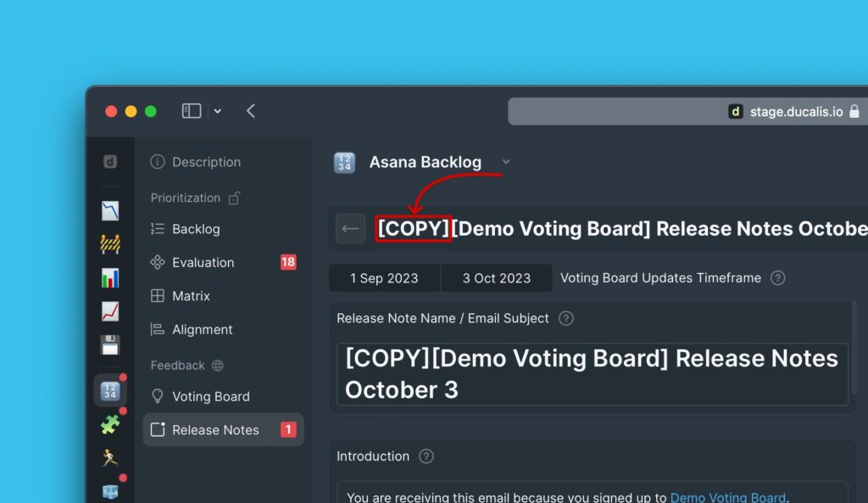Open the sidebar options chevron dropdown
The image size is (868, 503).
point(218,111)
